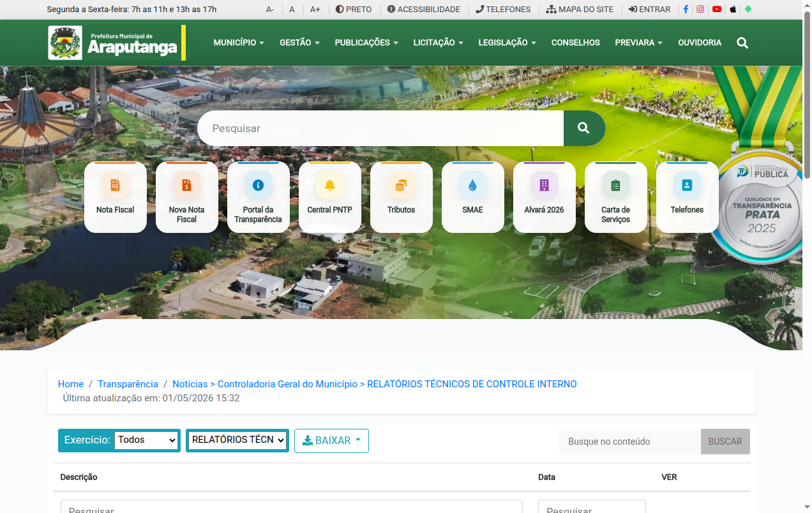The width and height of the screenshot is (812, 513).
Task: Go to Transparência breadcrumb
Action: click(128, 384)
